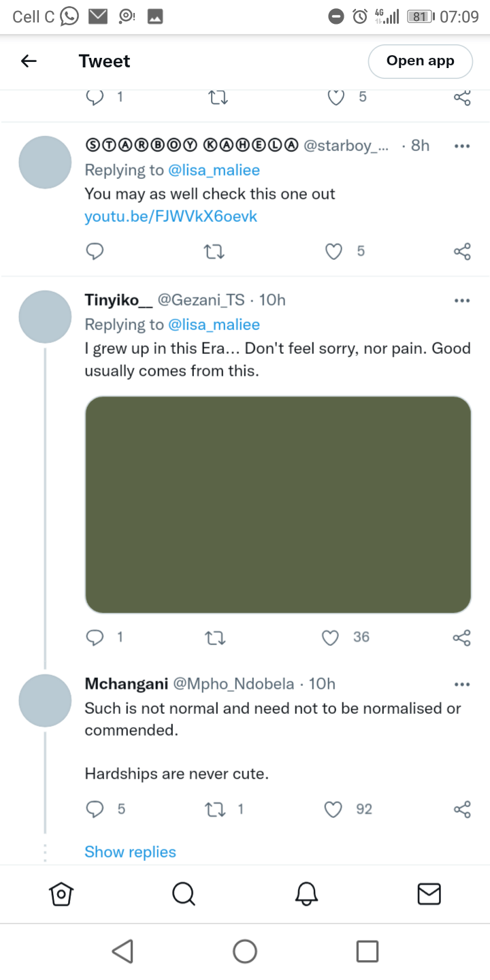Open Notifications bell tab

[x=306, y=894]
